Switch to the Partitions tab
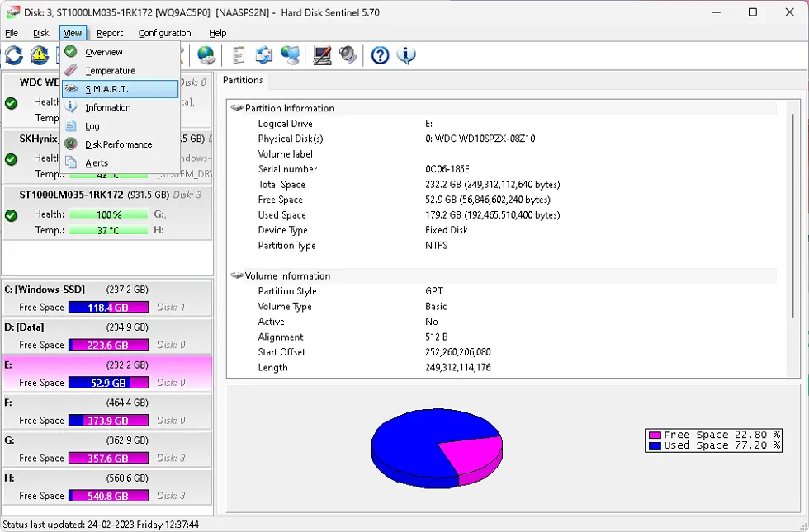The image size is (809, 532). (243, 80)
